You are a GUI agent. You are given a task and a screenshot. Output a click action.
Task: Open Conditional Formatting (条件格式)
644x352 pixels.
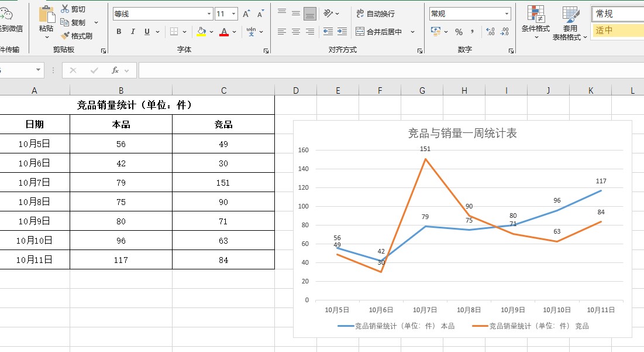click(535, 23)
